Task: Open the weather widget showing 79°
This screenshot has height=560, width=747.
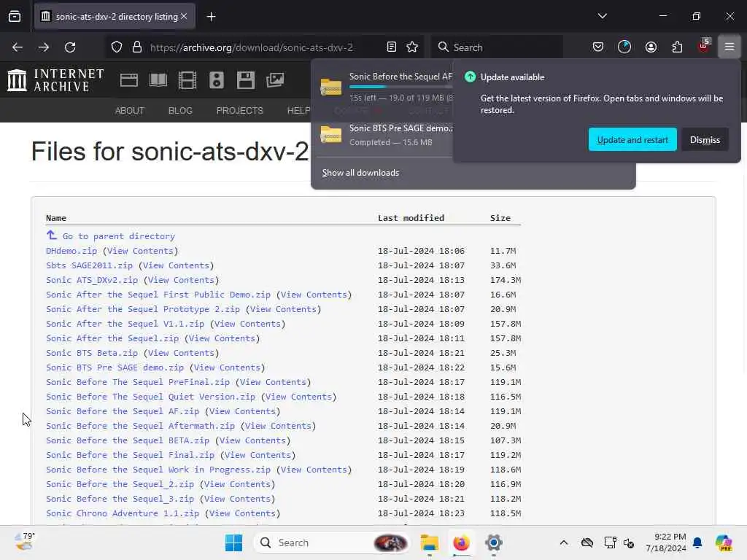Action: pos(24,542)
